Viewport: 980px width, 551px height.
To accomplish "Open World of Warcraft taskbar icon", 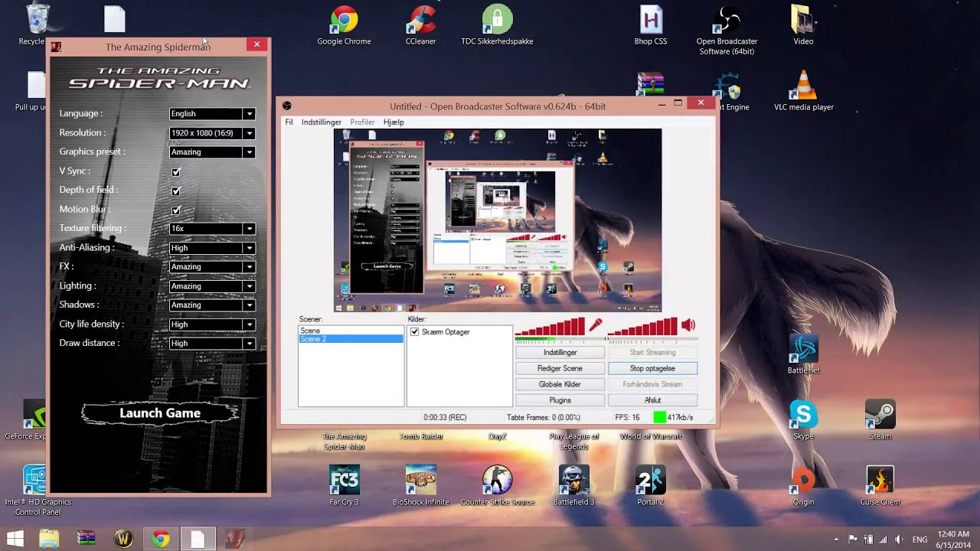I will [123, 539].
